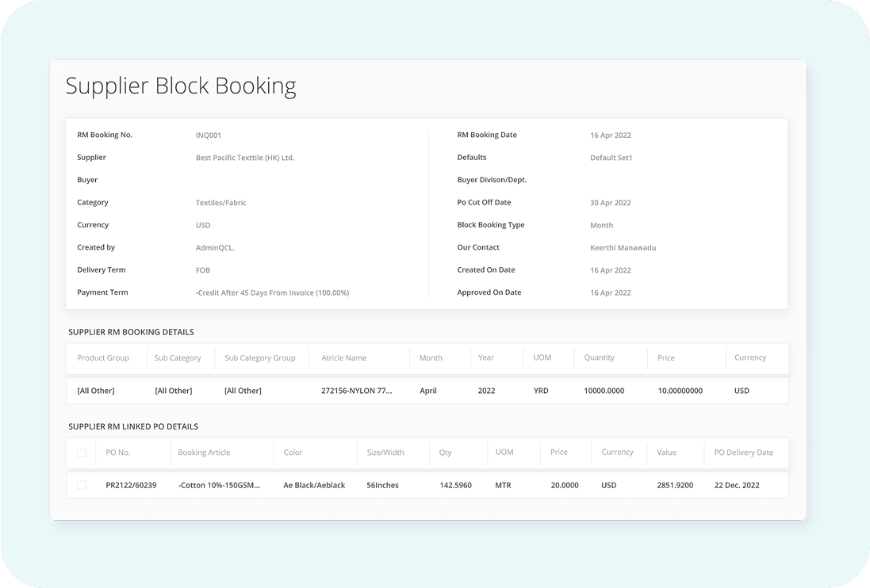Sort booking details by Quantity column
The width and height of the screenshot is (870, 588).
(599, 358)
